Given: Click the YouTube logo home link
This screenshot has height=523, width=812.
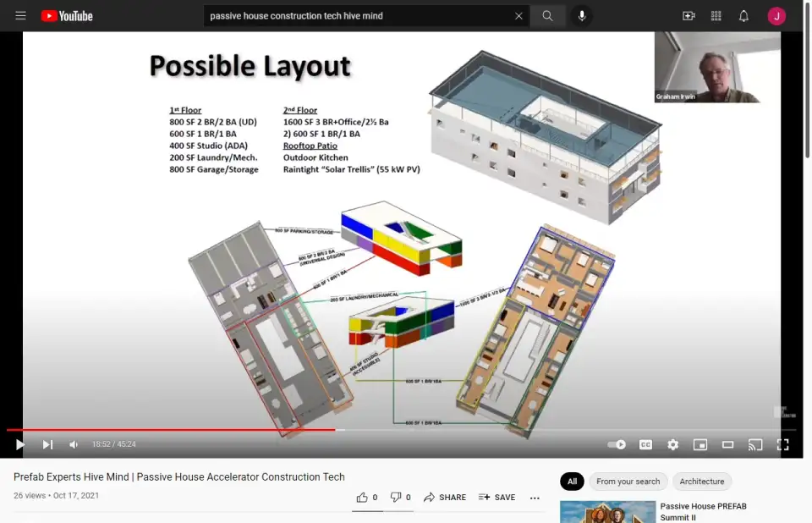Looking at the screenshot, I should [67, 16].
